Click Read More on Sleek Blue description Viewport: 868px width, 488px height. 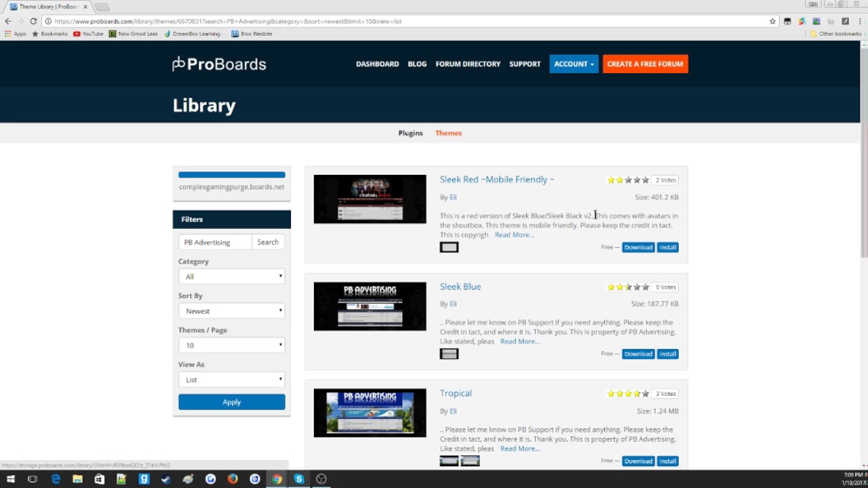[x=520, y=342]
